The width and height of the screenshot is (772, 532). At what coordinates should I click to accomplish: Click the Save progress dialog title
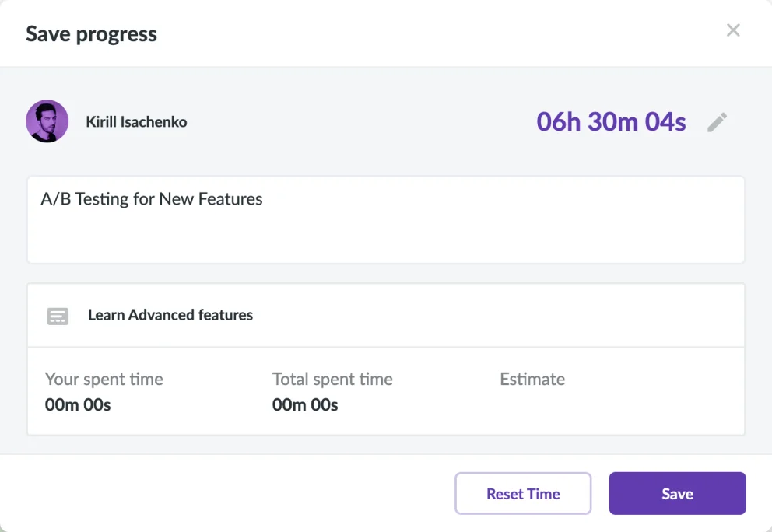[92, 34]
